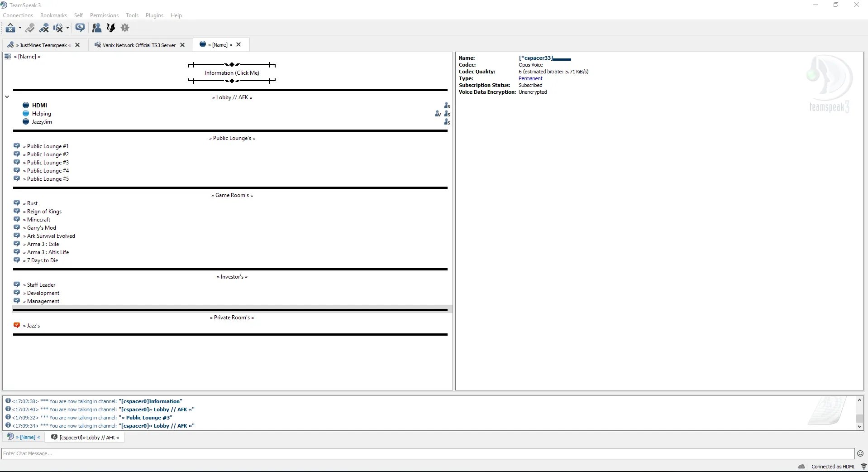Click the channel icon next to Arma 3 : Altis Life
This screenshot has width=868, height=472.
(17, 252)
